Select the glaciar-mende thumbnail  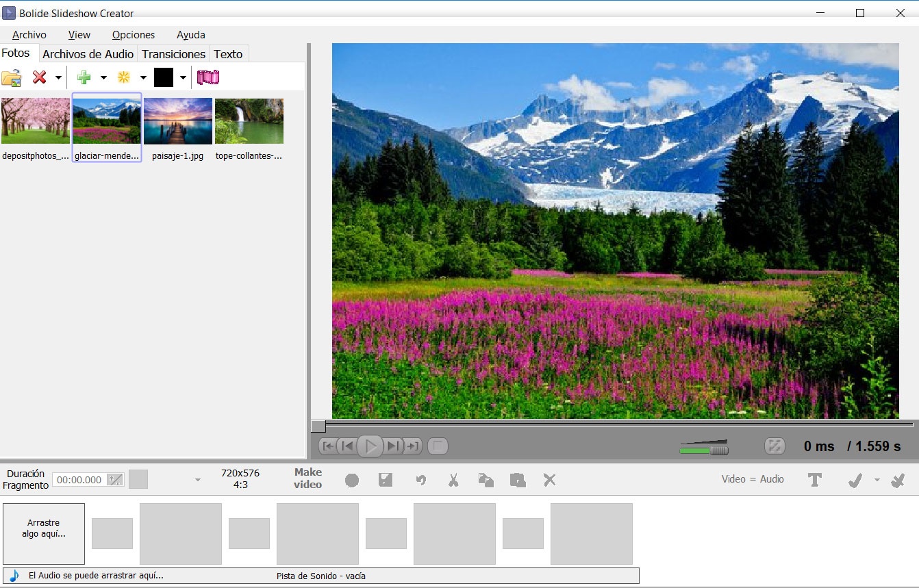107,127
